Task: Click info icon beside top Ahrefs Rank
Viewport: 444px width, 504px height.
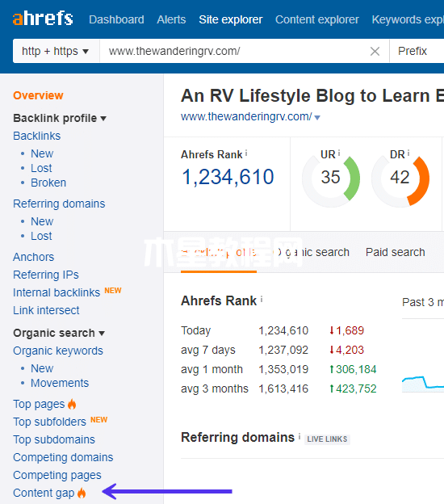Action: click(x=246, y=153)
